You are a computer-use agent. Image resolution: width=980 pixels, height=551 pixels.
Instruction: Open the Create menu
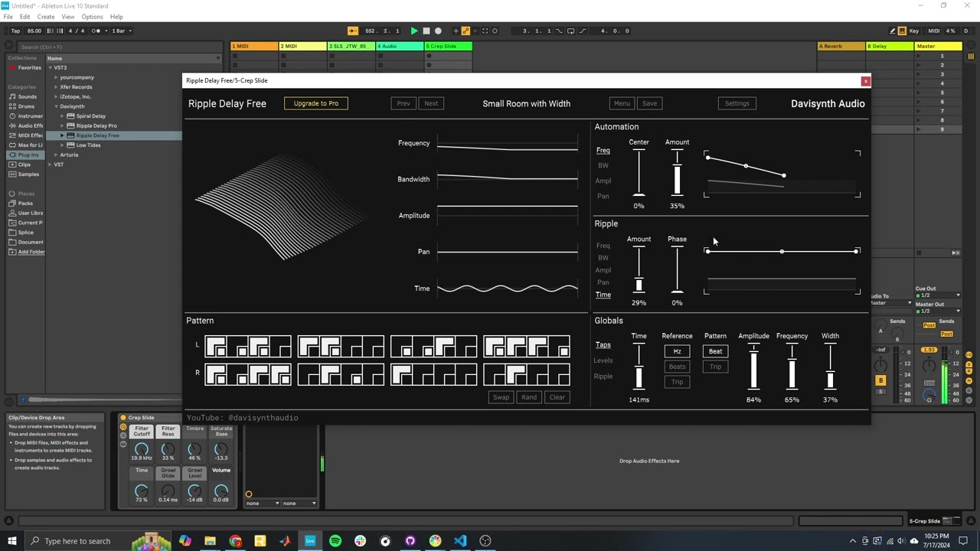[46, 17]
